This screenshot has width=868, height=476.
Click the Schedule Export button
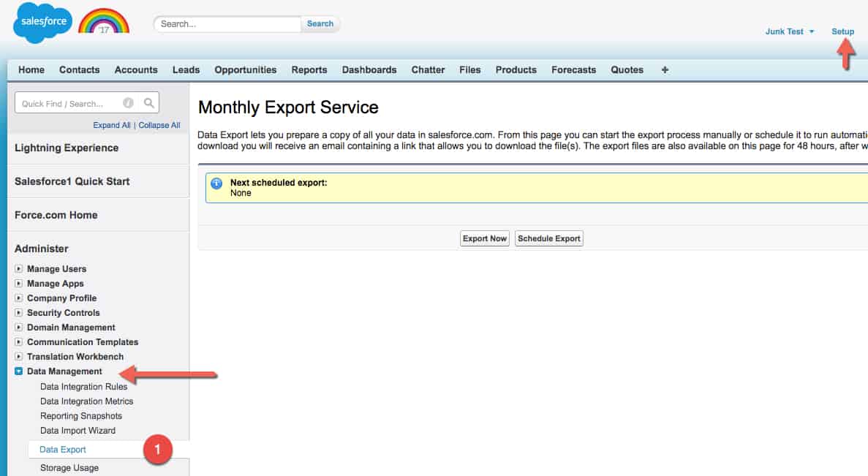549,238
